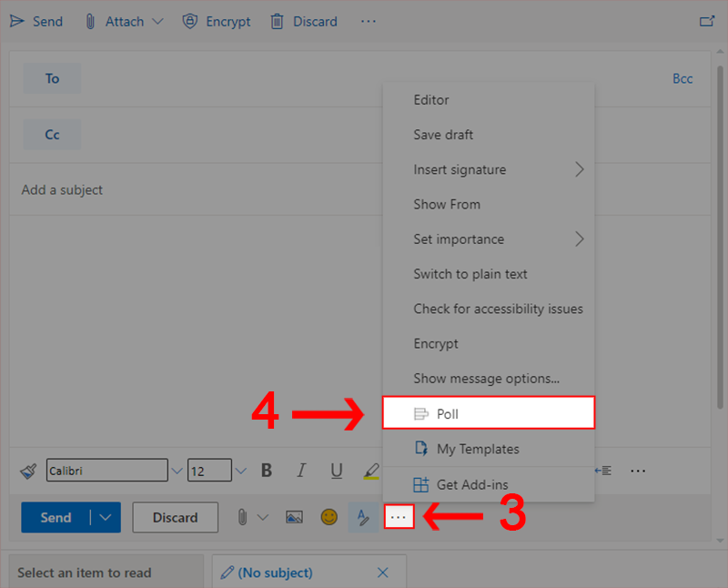Expand the font size 12 dropdown
The height and width of the screenshot is (588, 728).
click(x=241, y=471)
